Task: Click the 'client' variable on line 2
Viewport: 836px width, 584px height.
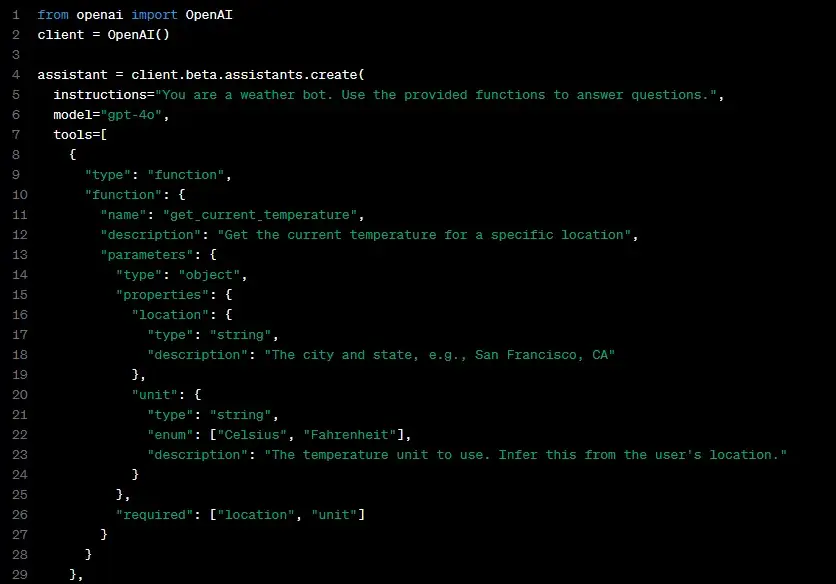Action: point(60,35)
